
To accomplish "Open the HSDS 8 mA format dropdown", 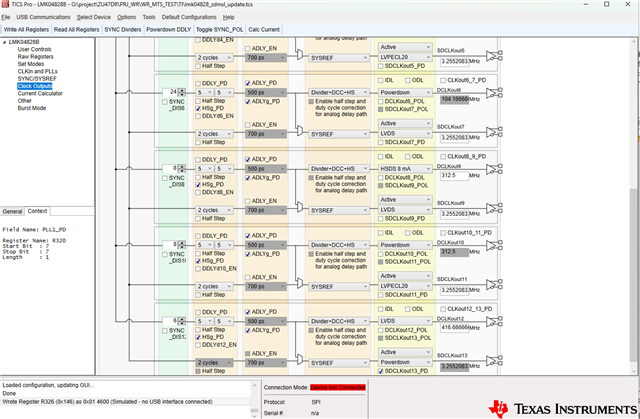I will coord(404,169).
